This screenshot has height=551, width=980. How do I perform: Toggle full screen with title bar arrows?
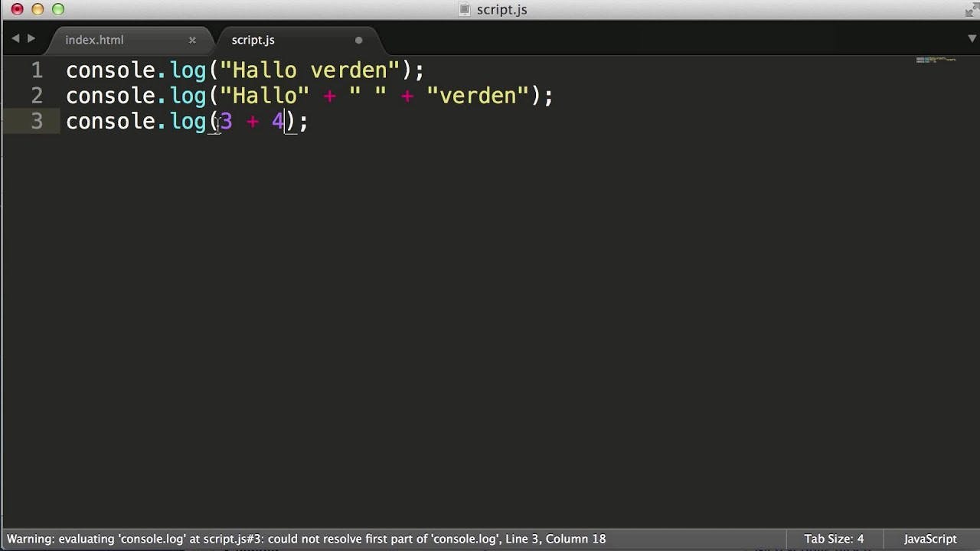[x=971, y=9]
